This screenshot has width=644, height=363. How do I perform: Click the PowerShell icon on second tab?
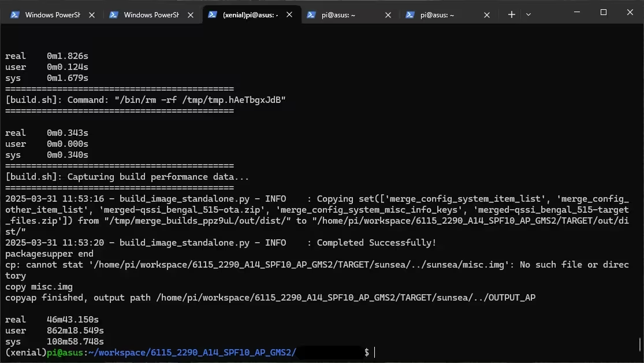click(114, 15)
